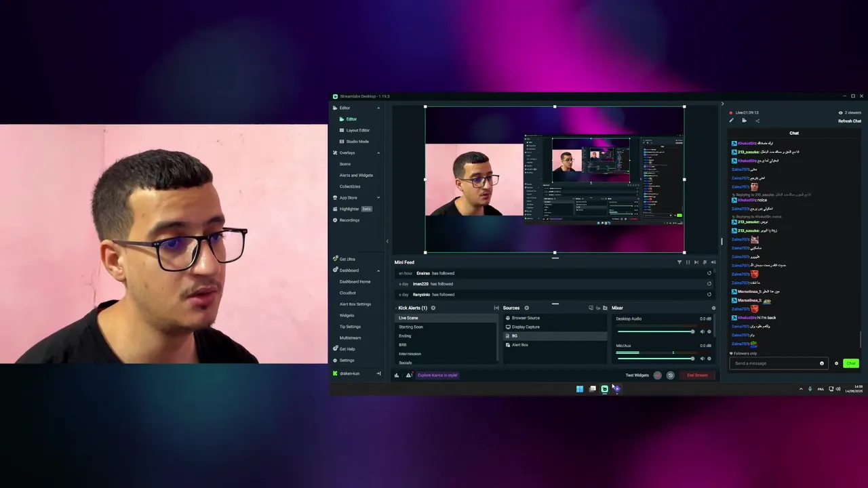Screen dimensions: 868x488
Task: Replay the iman220 follow alert
Action: point(709,284)
